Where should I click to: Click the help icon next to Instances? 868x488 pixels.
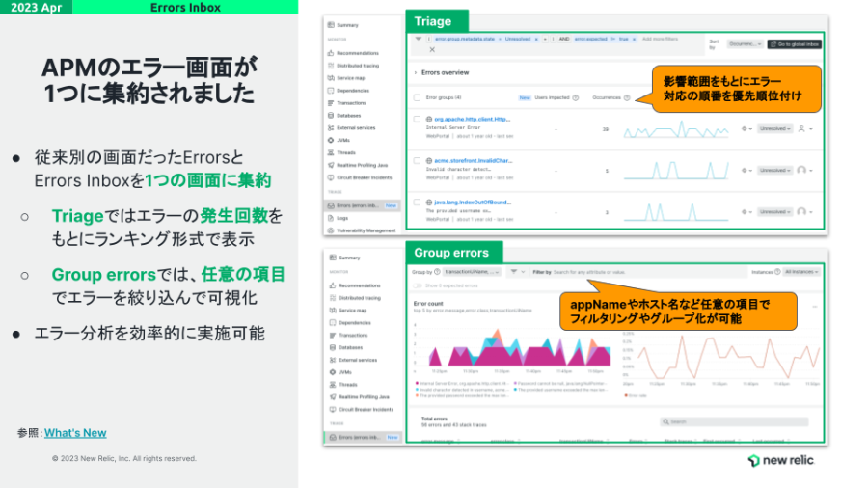click(x=777, y=272)
